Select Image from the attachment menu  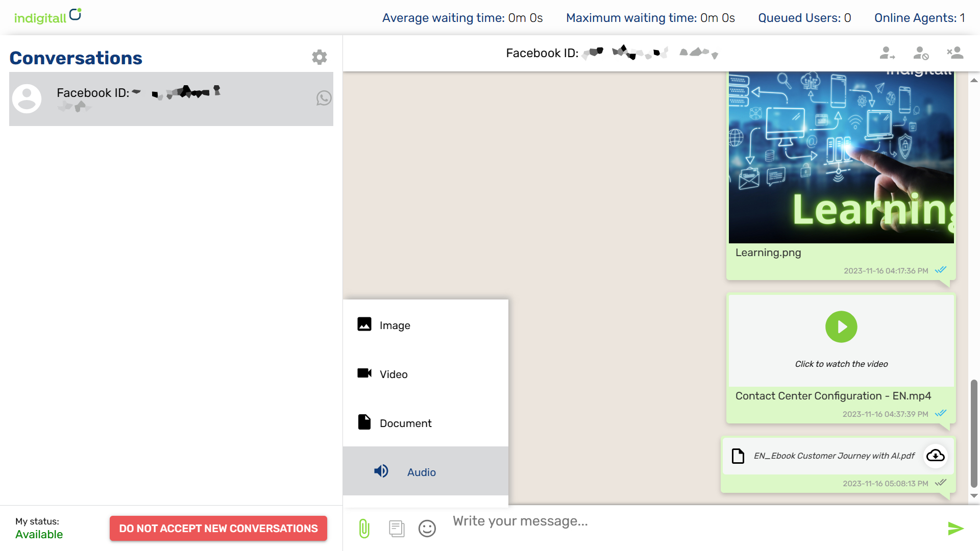coord(426,325)
